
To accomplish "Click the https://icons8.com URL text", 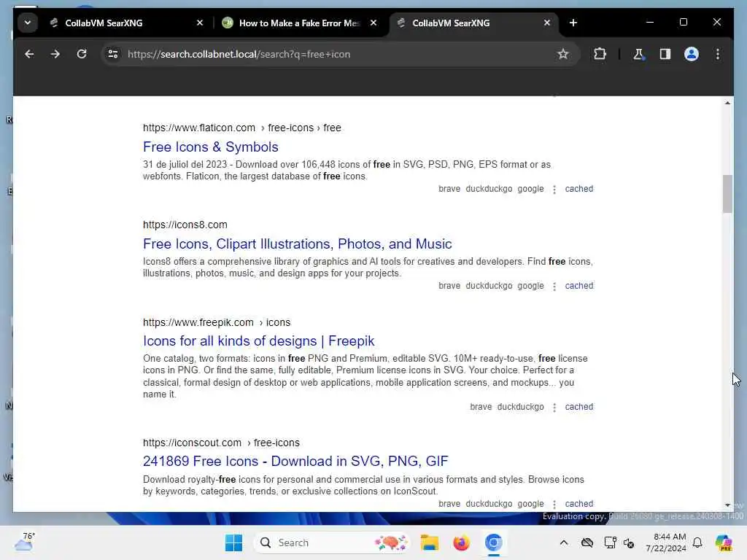I will 185,225.
